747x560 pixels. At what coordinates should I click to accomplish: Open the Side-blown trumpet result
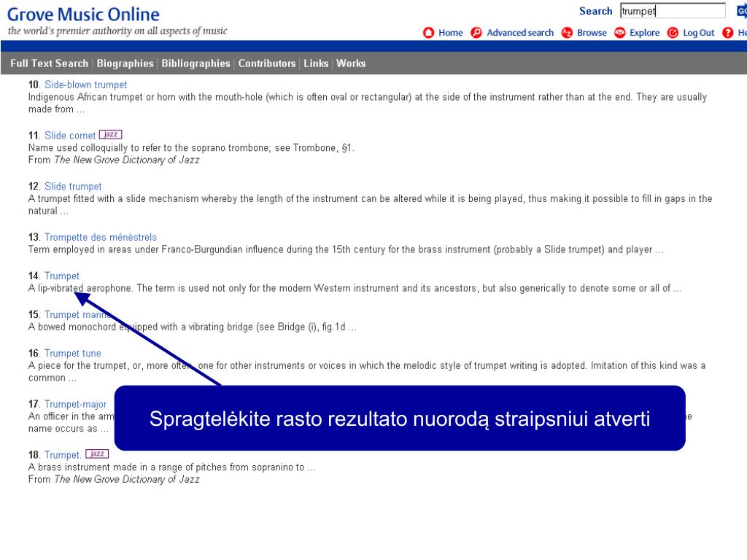(x=86, y=85)
